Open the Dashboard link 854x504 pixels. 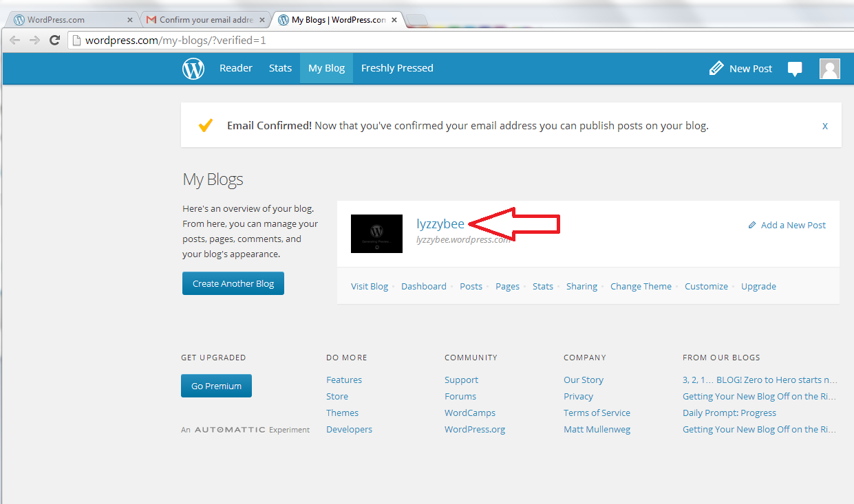click(423, 286)
